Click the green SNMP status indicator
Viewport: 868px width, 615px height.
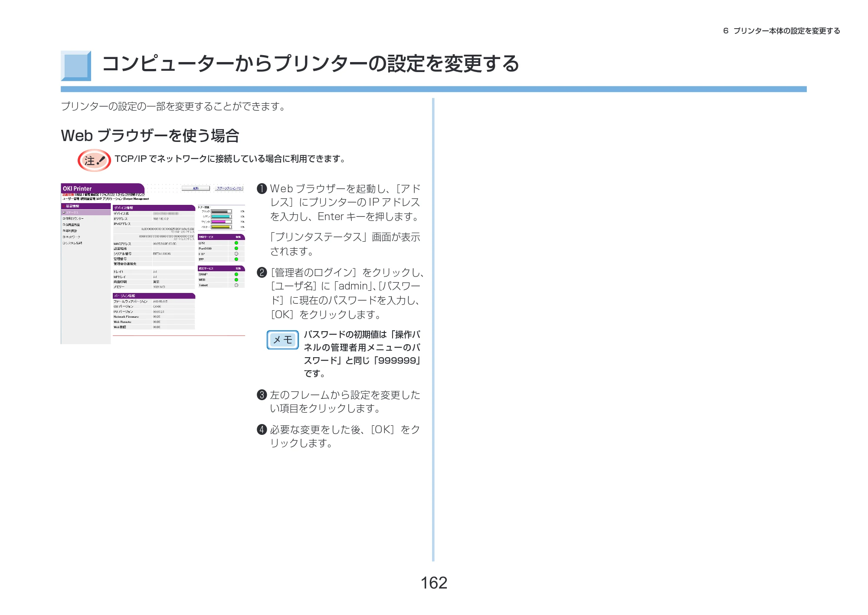click(x=236, y=274)
